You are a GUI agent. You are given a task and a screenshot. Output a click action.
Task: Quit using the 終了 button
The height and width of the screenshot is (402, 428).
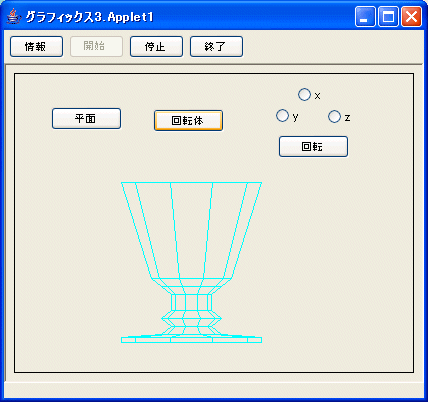(x=216, y=47)
